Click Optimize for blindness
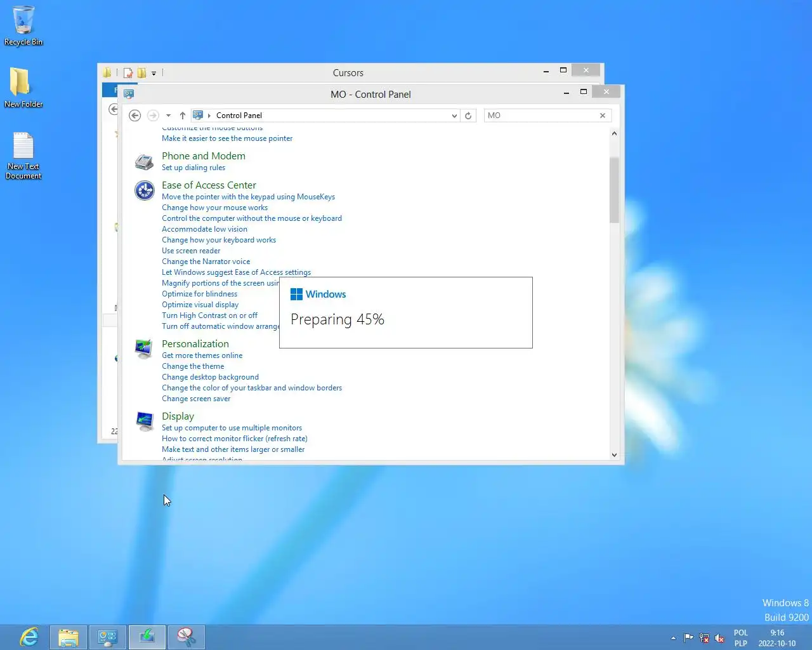Viewport: 812px width, 650px height. pyautogui.click(x=199, y=294)
